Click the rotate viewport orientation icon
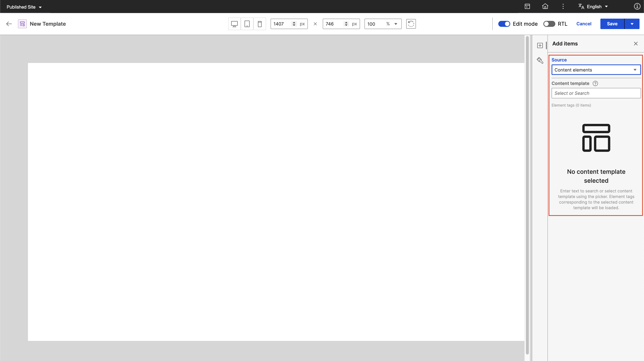 pos(411,24)
